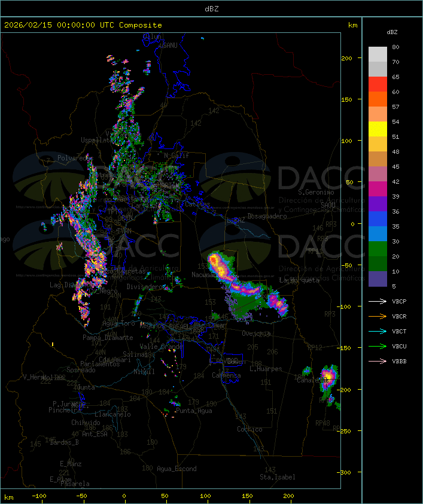The width and height of the screenshot is (423, 504).
Task: Click the Punta_Agua place label
Action: [194, 411]
